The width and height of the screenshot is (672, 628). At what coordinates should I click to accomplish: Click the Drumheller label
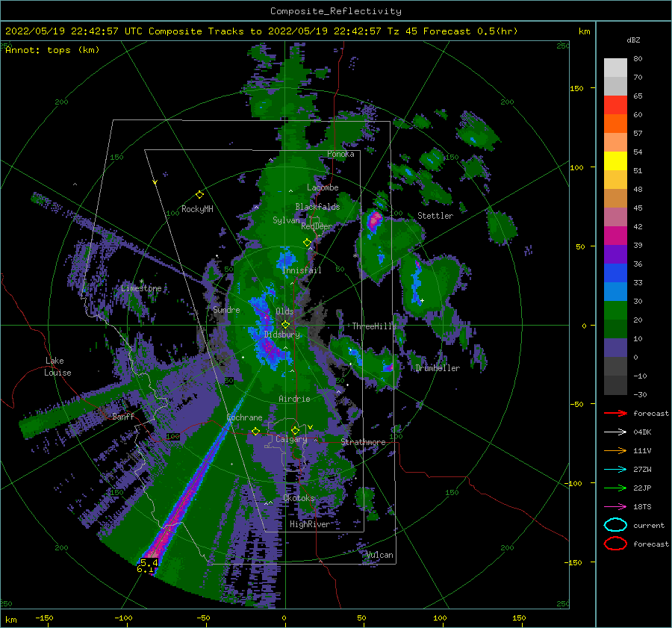click(x=438, y=368)
